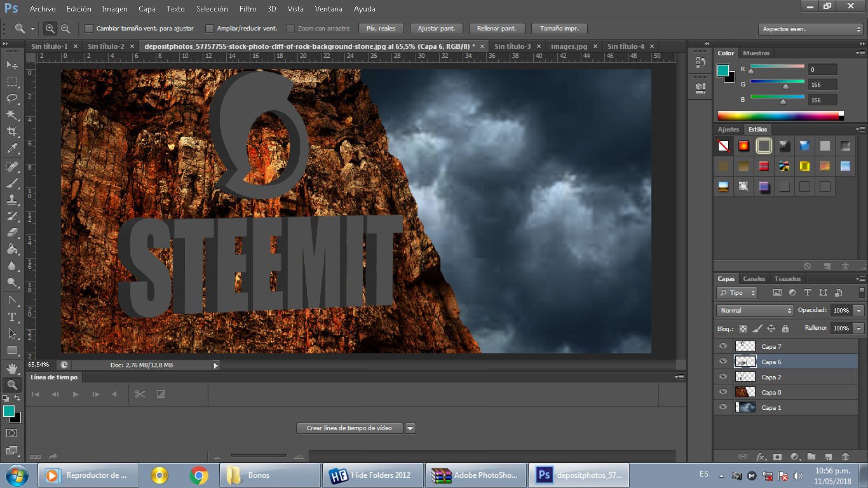Click the Zoom Out icon in options bar
The image size is (868, 488).
pyautogui.click(x=65, y=29)
